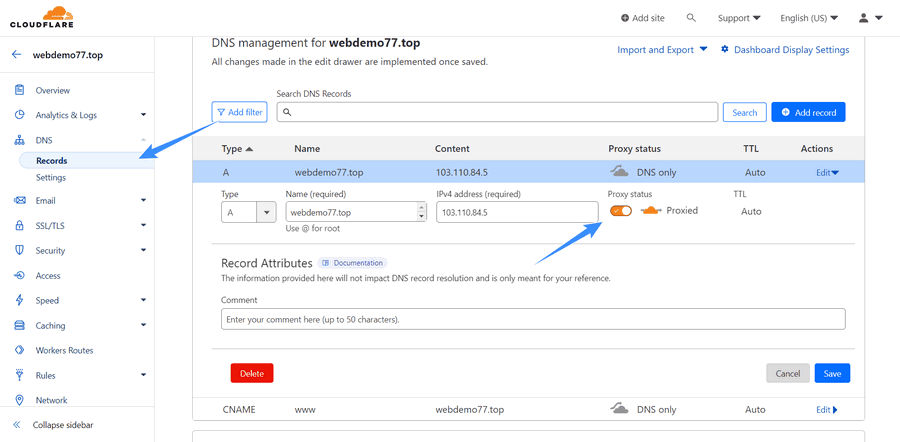Click the blue Save button
The width and height of the screenshot is (900, 442).
tap(832, 373)
